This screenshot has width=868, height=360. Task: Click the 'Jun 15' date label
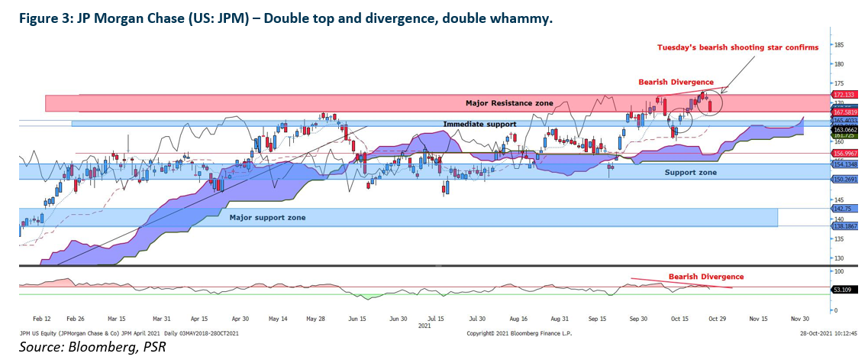coord(357,319)
